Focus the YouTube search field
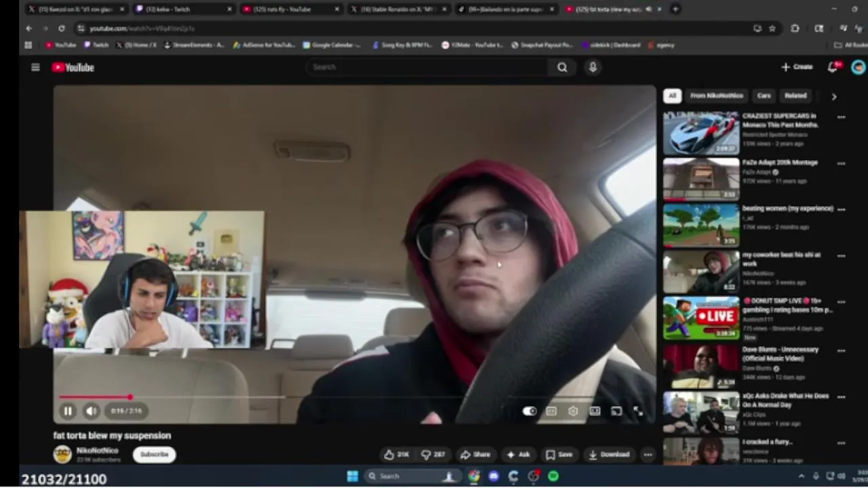 point(427,67)
